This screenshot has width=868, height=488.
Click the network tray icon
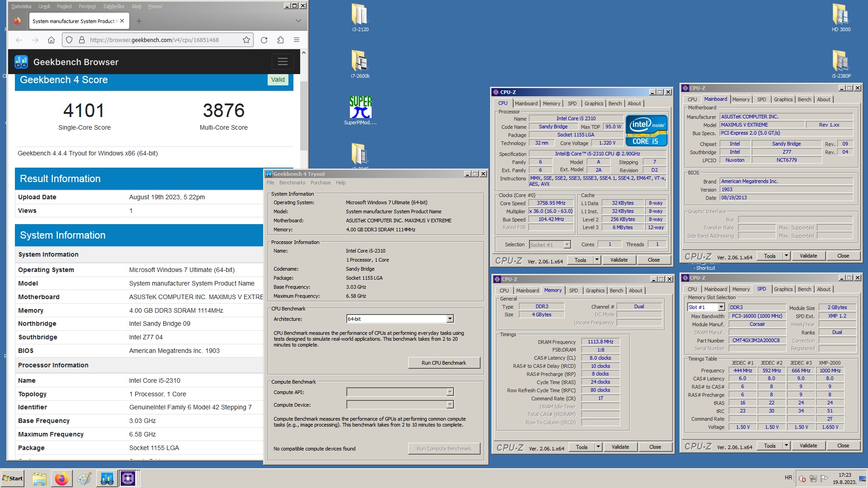click(813, 479)
